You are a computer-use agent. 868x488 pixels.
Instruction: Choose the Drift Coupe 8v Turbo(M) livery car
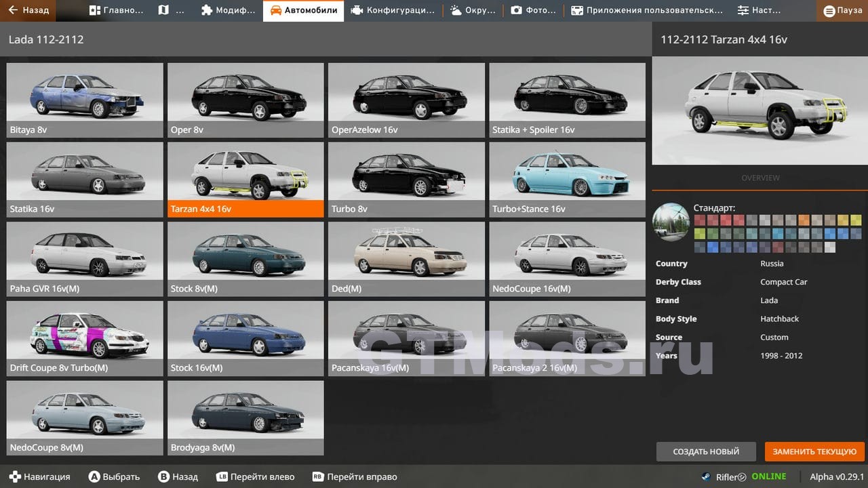[x=85, y=339]
